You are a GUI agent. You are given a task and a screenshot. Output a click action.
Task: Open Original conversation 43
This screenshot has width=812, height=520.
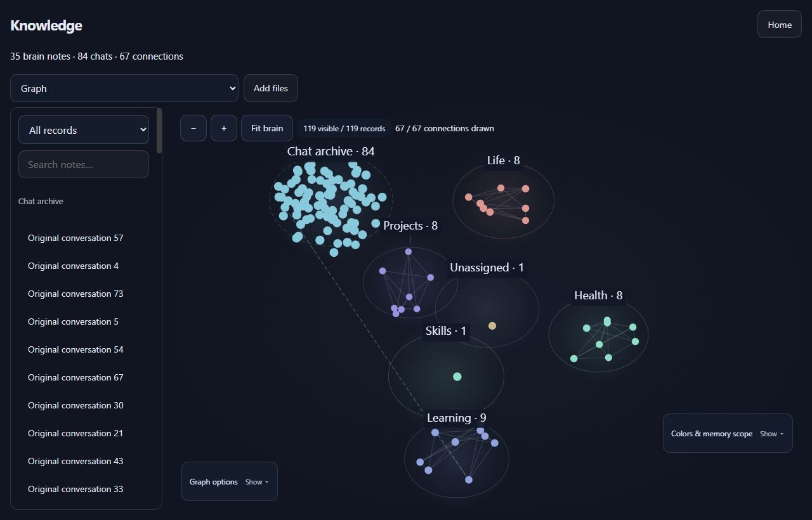coord(75,461)
